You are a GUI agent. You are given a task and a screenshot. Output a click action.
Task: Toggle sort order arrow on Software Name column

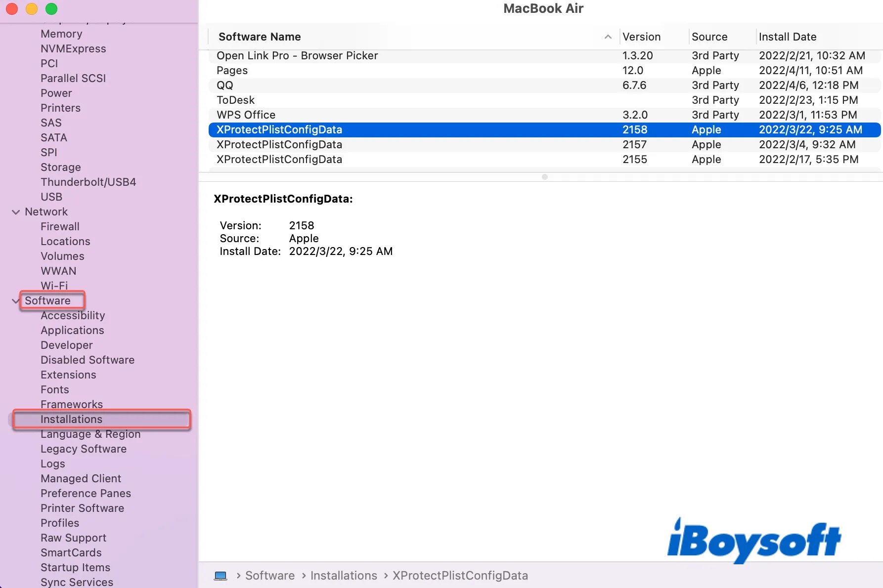click(608, 37)
